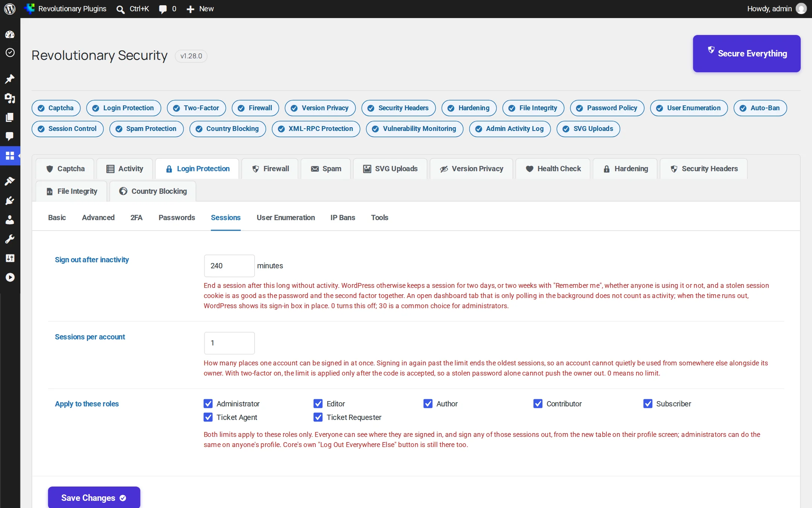The image size is (812, 508).
Task: Click the admin avatar icon
Action: click(x=801, y=9)
